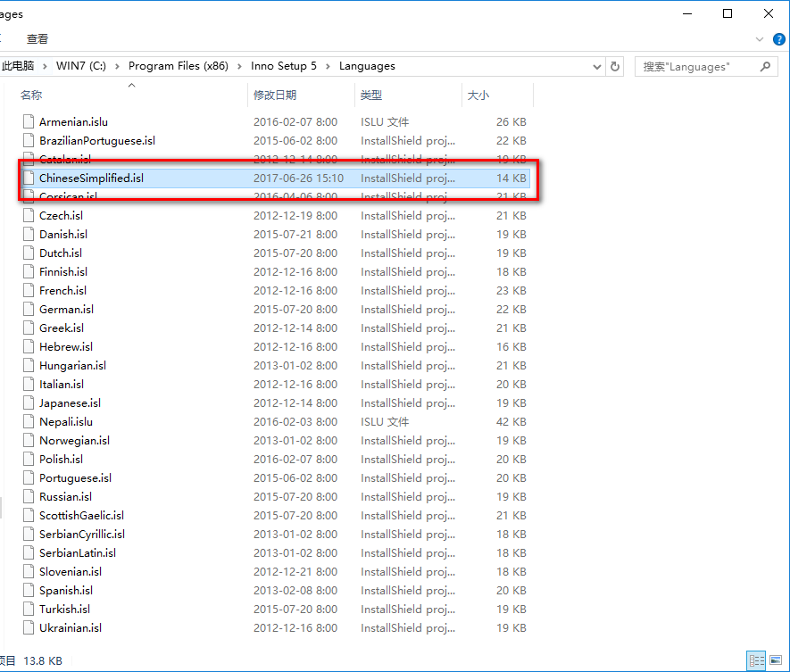Open the address bar history dropdown
This screenshot has width=790, height=672.
point(597,67)
